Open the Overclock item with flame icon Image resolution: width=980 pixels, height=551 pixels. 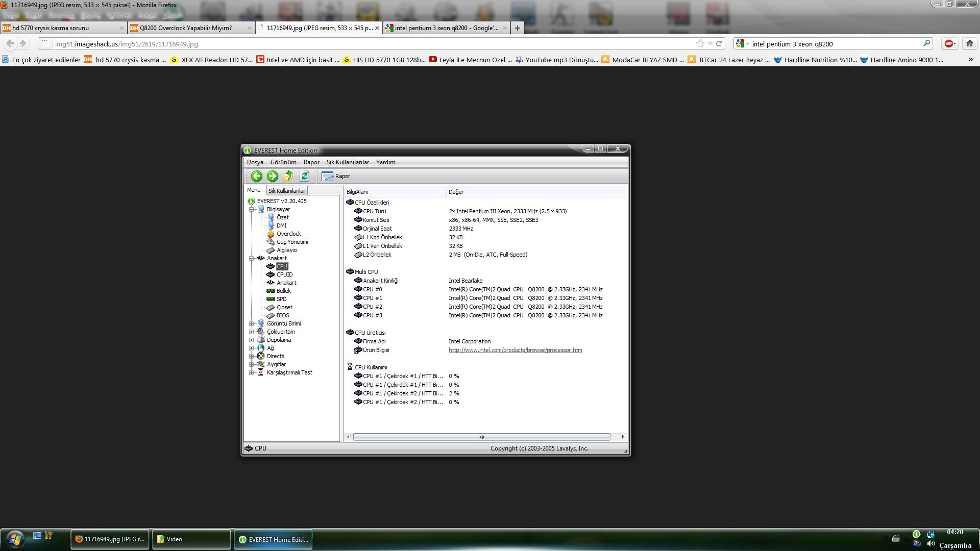click(x=288, y=234)
